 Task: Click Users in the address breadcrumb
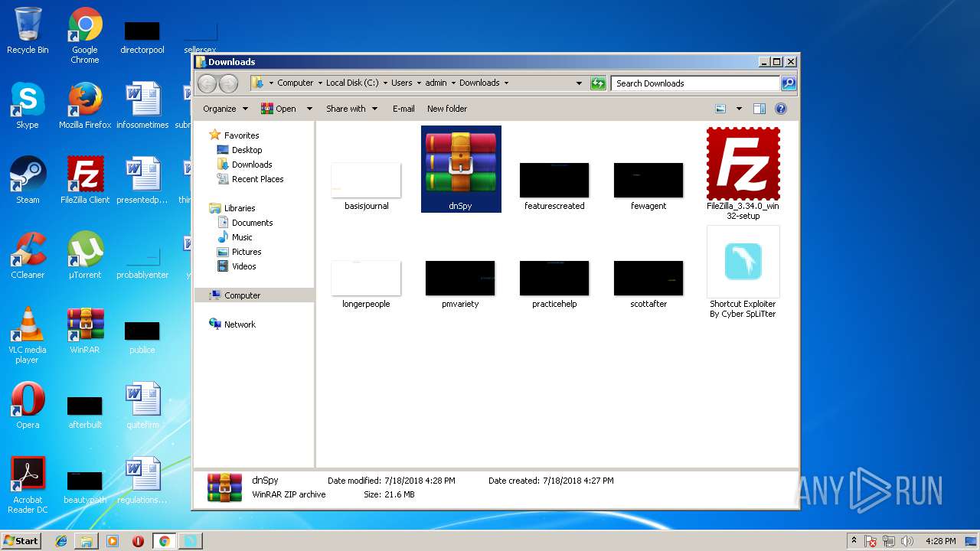click(x=401, y=83)
